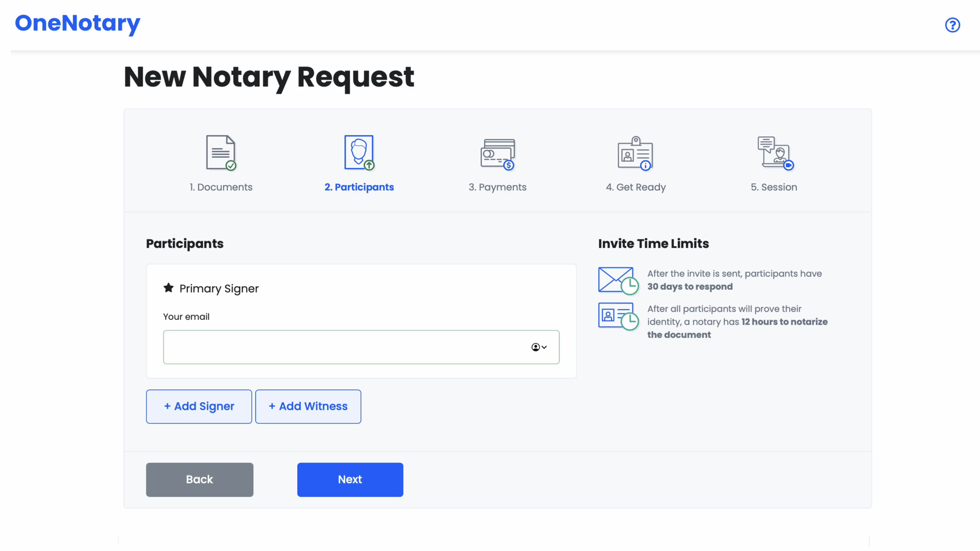Open the help question mark icon

[952, 25]
